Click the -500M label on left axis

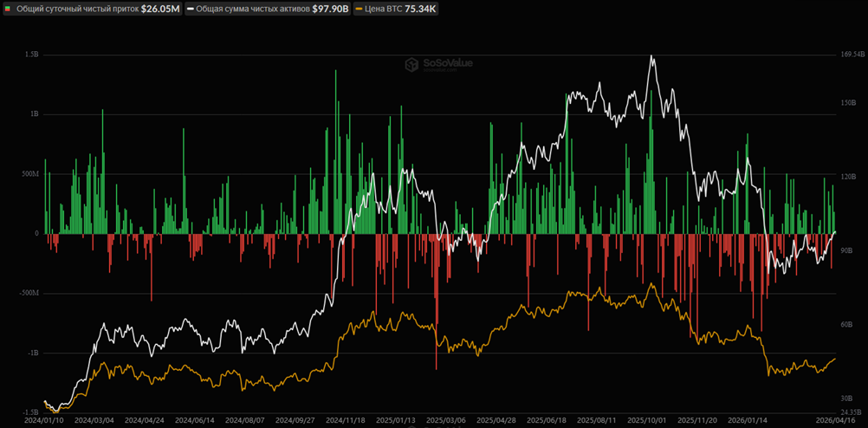pos(29,293)
